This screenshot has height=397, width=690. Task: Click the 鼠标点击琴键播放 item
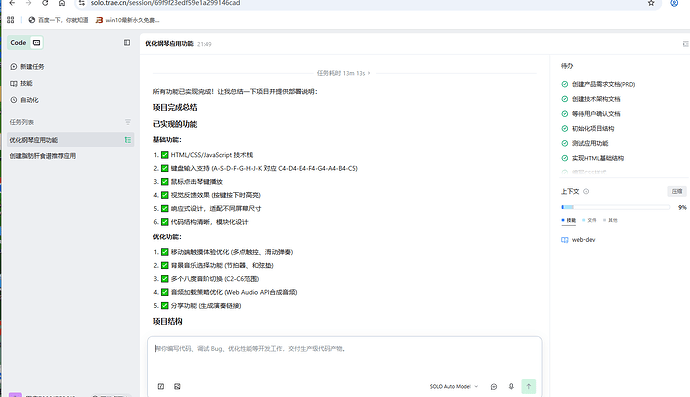(x=197, y=182)
